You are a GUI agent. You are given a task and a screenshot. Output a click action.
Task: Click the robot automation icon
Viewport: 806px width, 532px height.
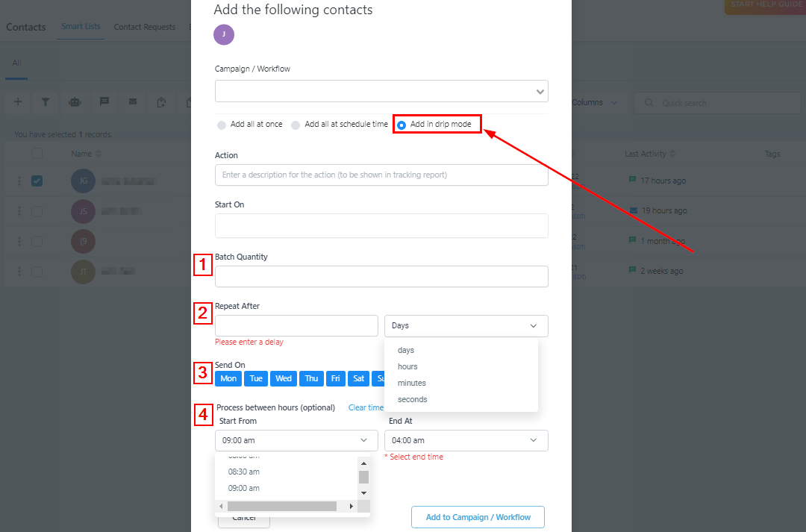[x=75, y=102]
